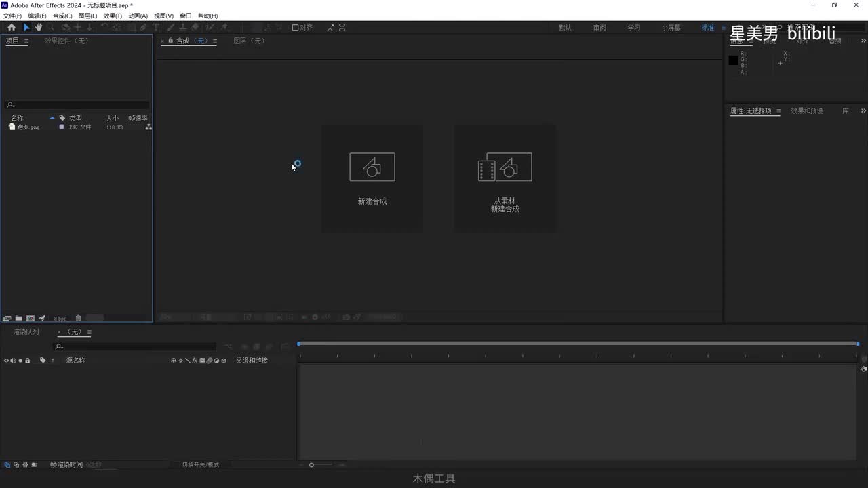The image size is (868, 488).
Task: Switch to the 效果和预设 tab
Action: tap(807, 111)
